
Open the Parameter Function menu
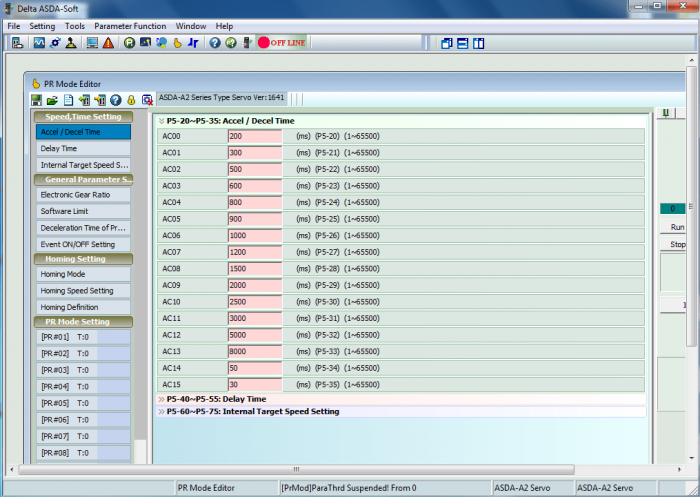pyautogui.click(x=130, y=26)
